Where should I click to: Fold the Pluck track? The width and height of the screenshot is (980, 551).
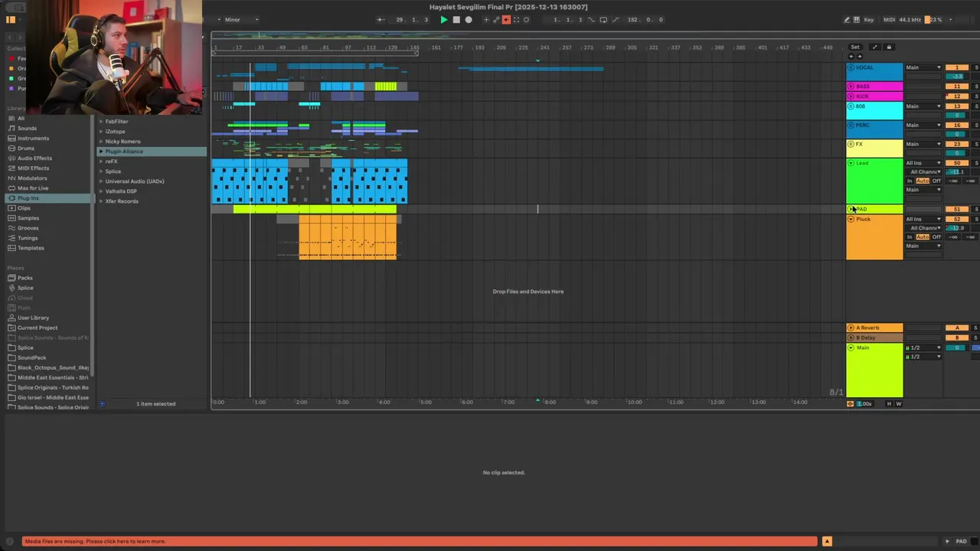pyautogui.click(x=851, y=219)
